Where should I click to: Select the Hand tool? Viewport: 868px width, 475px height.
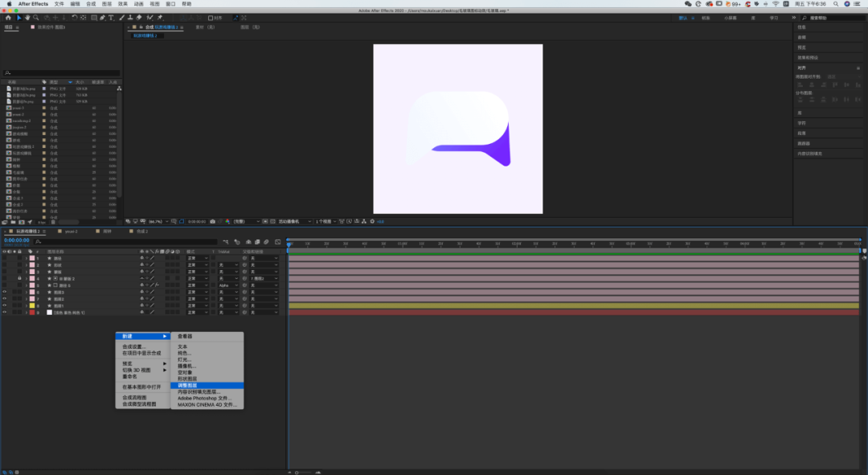[x=27, y=18]
